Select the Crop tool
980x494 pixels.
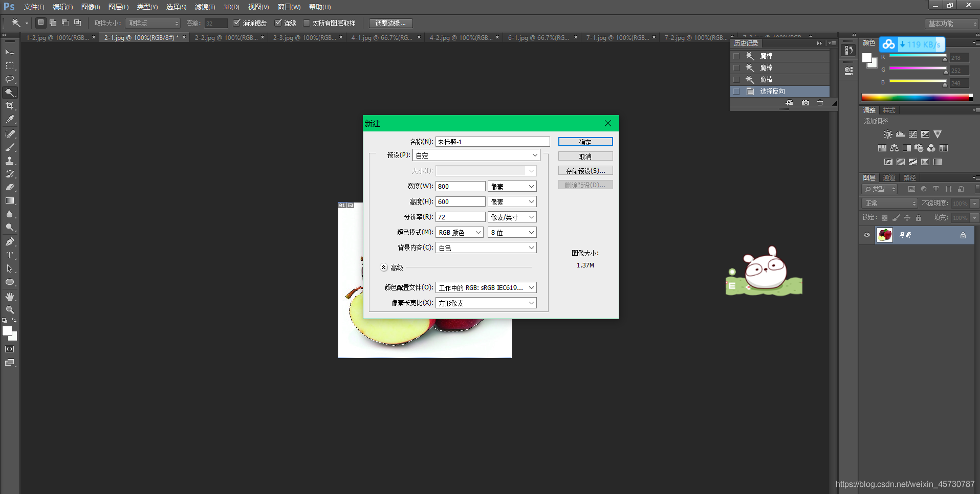coord(10,106)
